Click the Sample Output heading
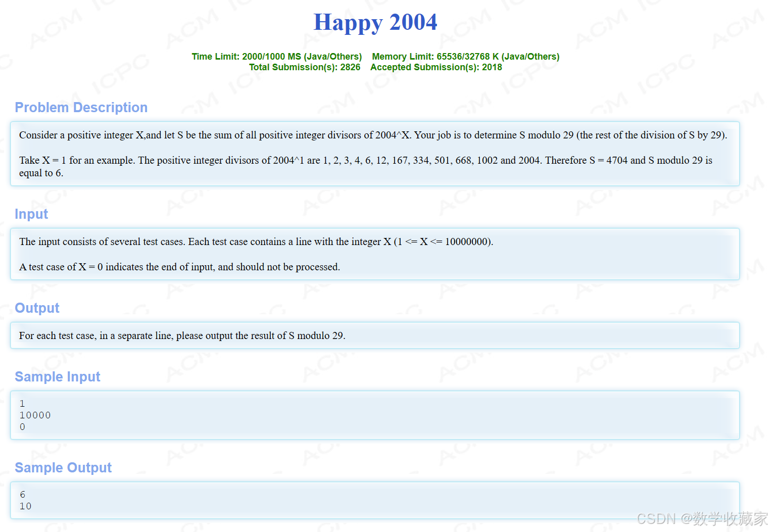 click(x=63, y=467)
